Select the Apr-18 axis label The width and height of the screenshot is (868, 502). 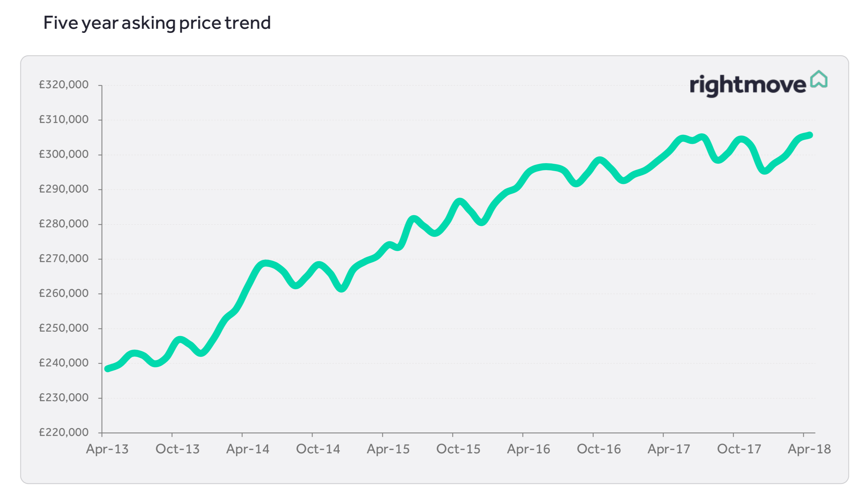pyautogui.click(x=809, y=449)
